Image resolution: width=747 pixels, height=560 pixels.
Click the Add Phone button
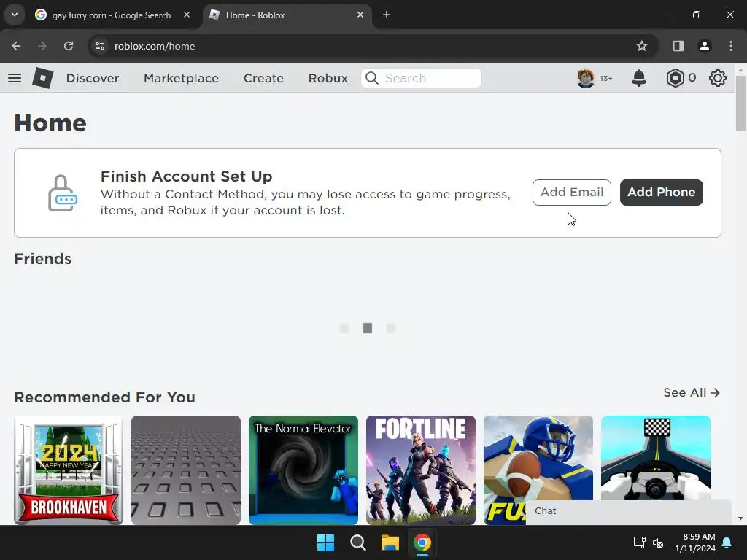tap(661, 192)
